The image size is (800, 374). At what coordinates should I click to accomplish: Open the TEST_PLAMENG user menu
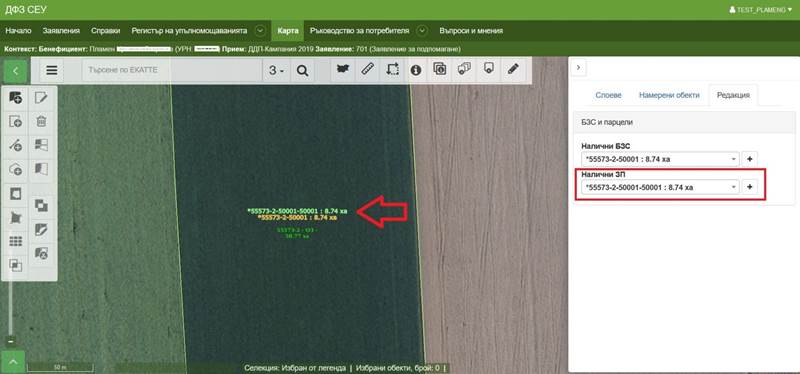(761, 10)
